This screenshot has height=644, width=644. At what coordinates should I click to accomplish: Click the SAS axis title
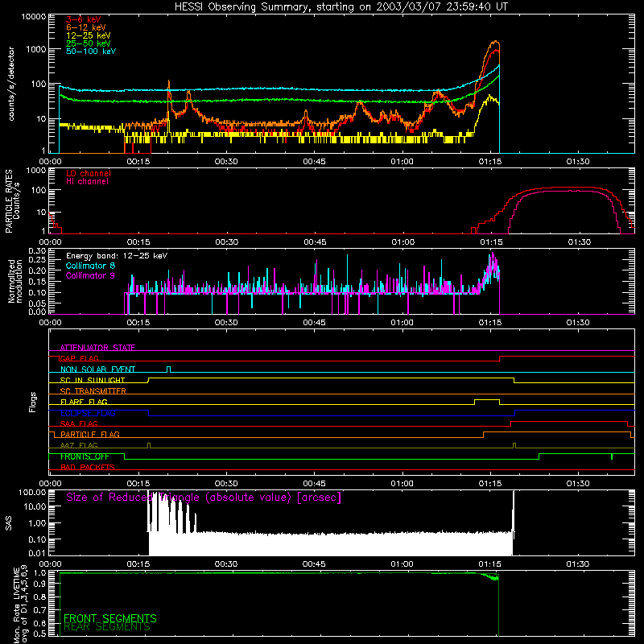(x=8, y=523)
